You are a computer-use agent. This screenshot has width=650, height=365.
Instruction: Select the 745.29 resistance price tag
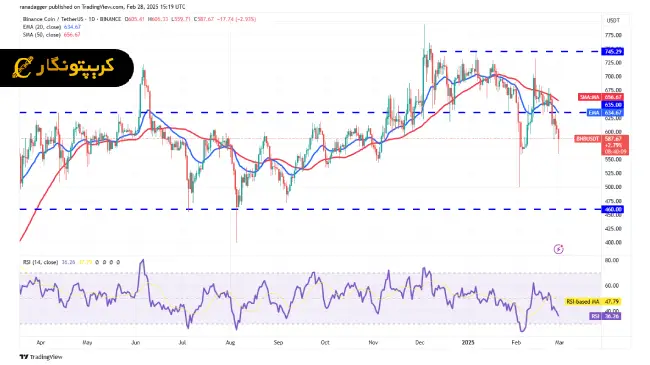(x=613, y=52)
